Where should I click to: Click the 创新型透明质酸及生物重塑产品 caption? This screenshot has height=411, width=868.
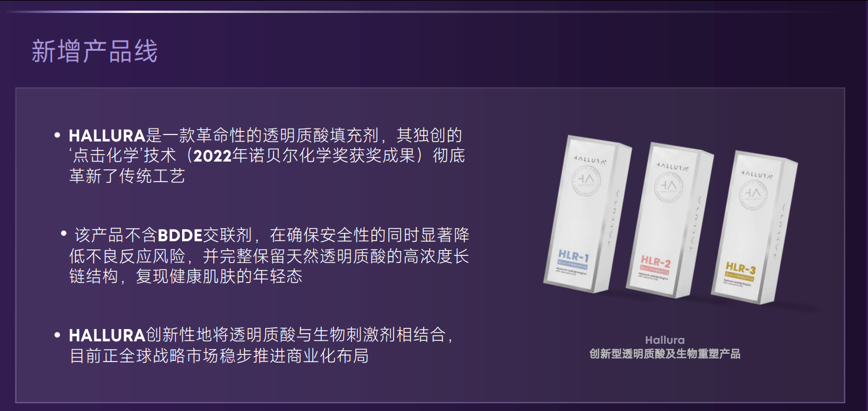665,354
